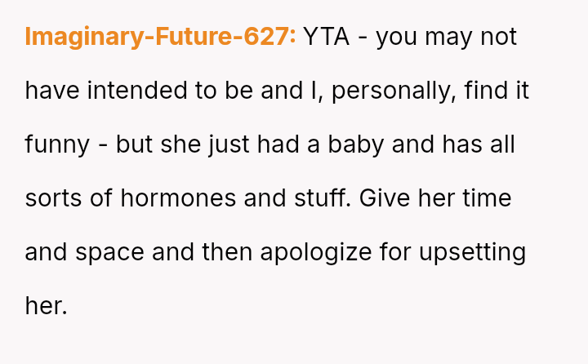Click the word "upsetting" in the comment
Image resolution: width=588 pixels, height=364 pixels.
point(472,252)
